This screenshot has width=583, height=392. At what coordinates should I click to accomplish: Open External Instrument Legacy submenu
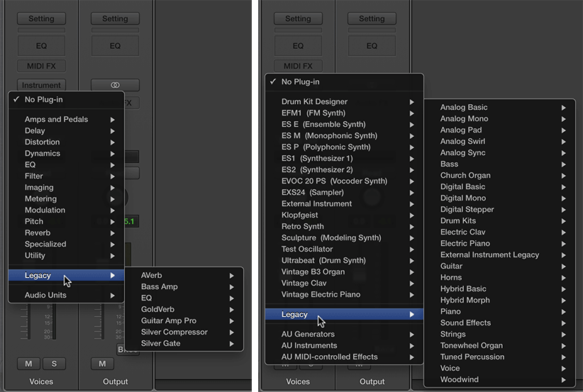(x=499, y=255)
